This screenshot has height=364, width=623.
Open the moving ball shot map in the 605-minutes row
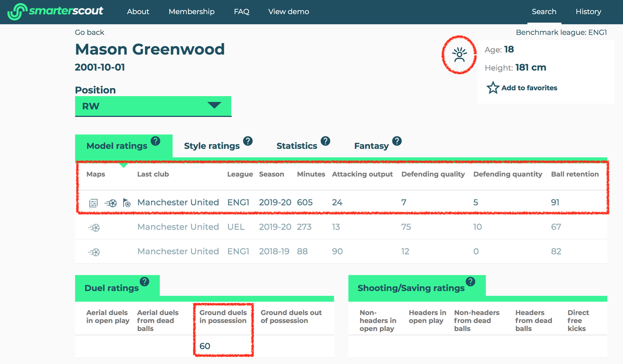111,203
